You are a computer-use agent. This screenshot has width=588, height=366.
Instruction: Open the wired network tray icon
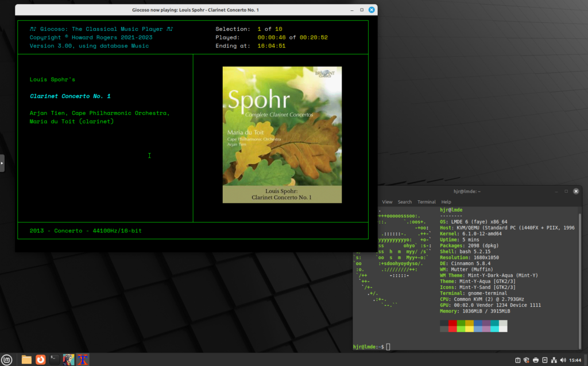point(554,360)
